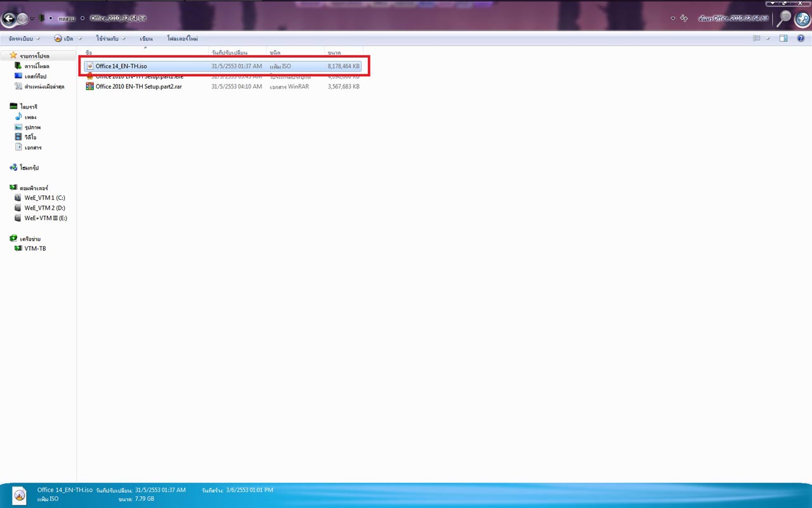The width and height of the screenshot is (812, 508).
Task: Sort by the ชนิด (Type) column header
Action: pos(296,52)
